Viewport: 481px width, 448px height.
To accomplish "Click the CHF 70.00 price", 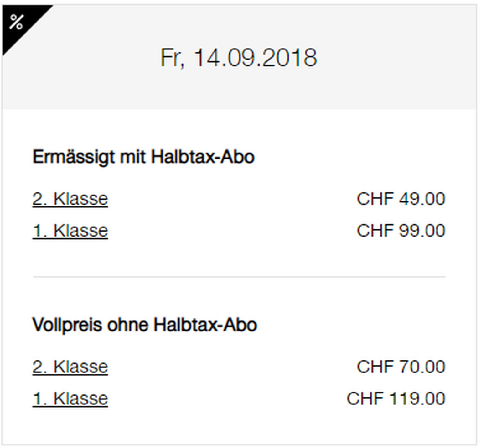I will click(401, 367).
